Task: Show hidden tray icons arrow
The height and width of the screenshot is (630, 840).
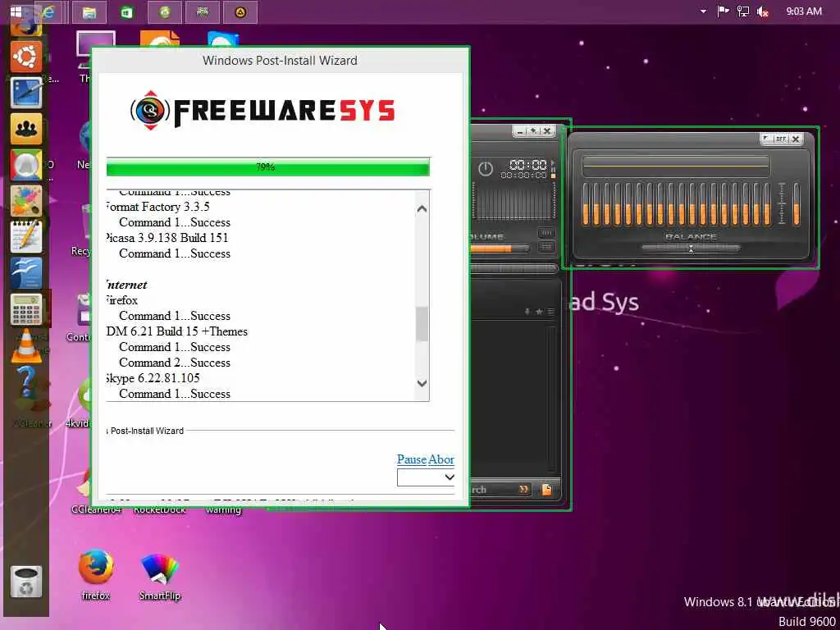Action: click(x=703, y=11)
